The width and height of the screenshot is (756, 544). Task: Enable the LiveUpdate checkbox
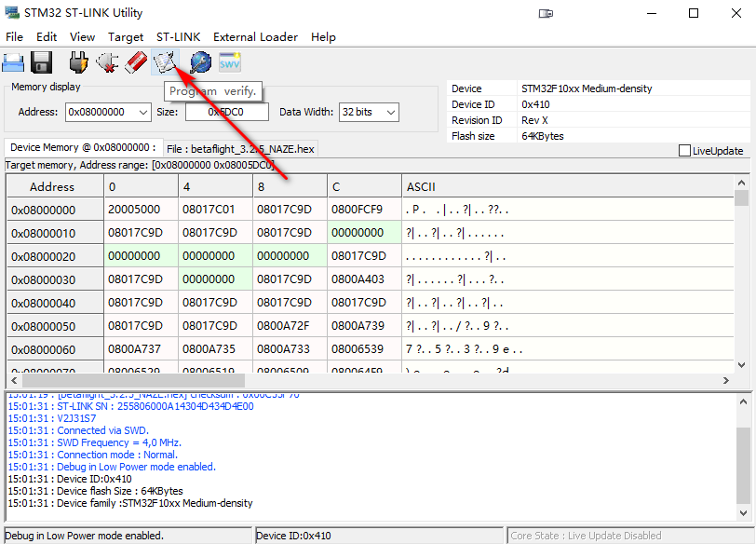pyautogui.click(x=685, y=151)
